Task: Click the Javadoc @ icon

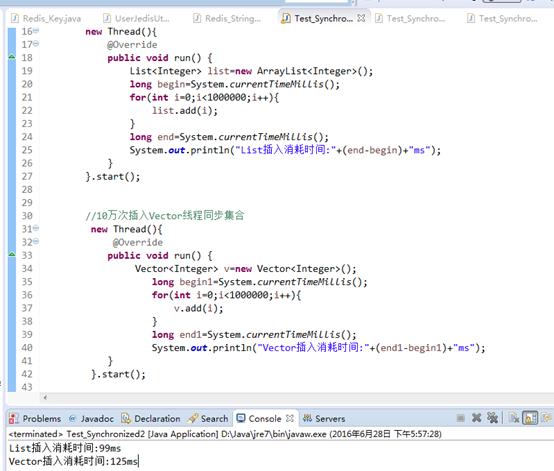Action: (x=73, y=418)
